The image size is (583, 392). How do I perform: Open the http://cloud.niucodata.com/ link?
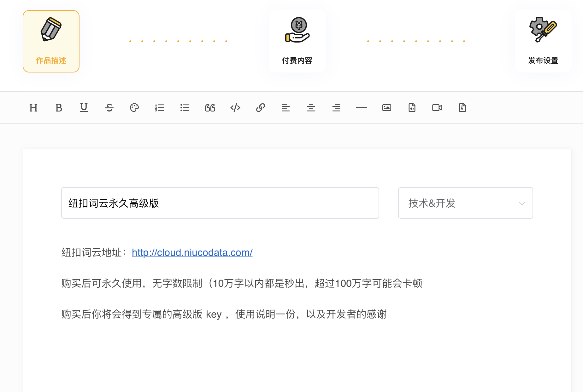(x=192, y=252)
